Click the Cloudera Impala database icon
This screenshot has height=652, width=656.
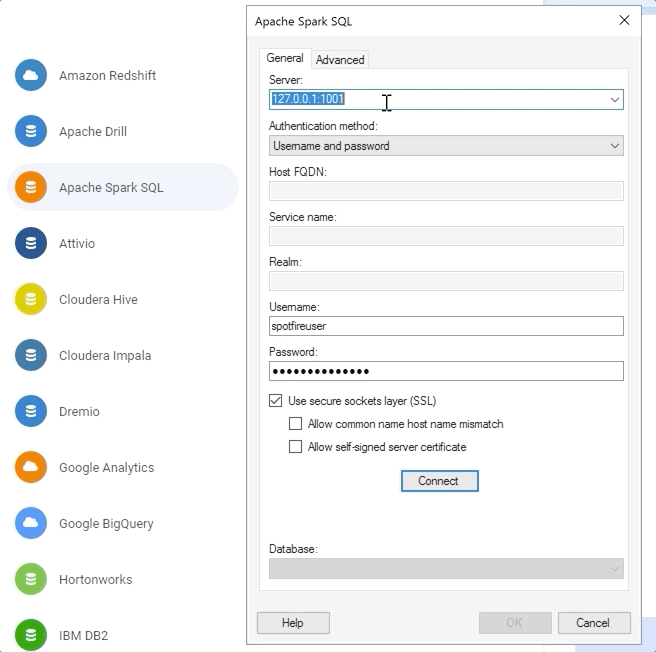[31, 355]
